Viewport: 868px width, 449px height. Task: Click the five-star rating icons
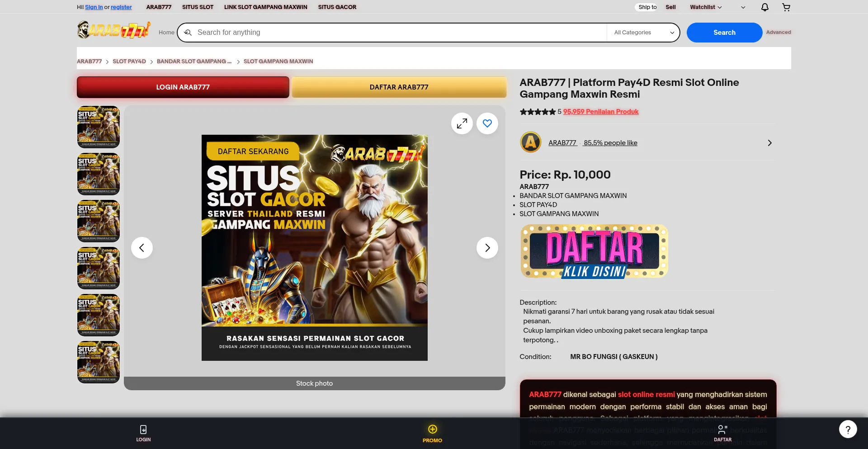click(x=538, y=112)
